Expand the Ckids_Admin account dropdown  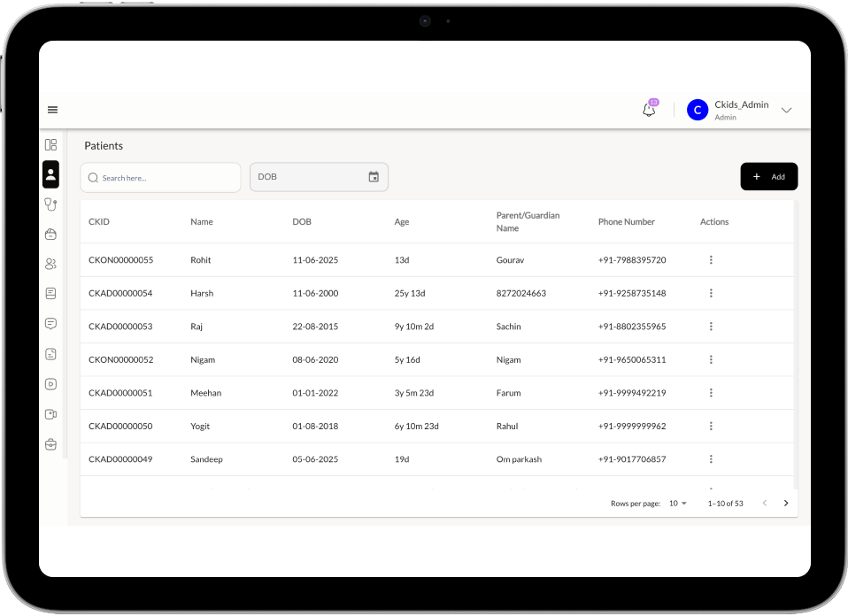click(x=786, y=110)
